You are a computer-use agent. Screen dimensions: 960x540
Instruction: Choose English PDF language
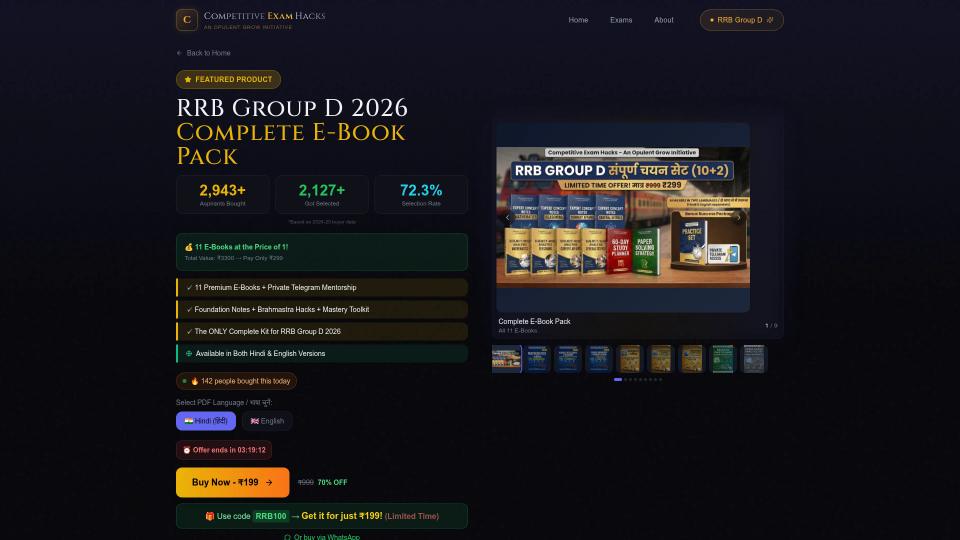[267, 421]
